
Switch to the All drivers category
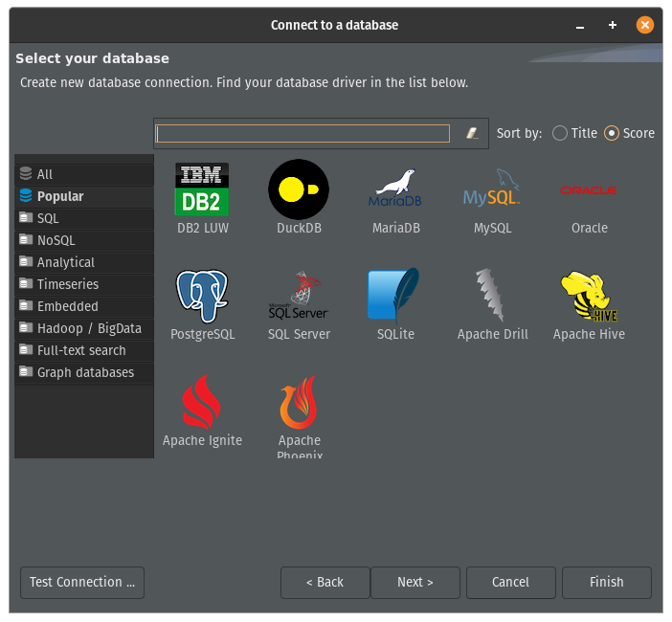(x=44, y=174)
